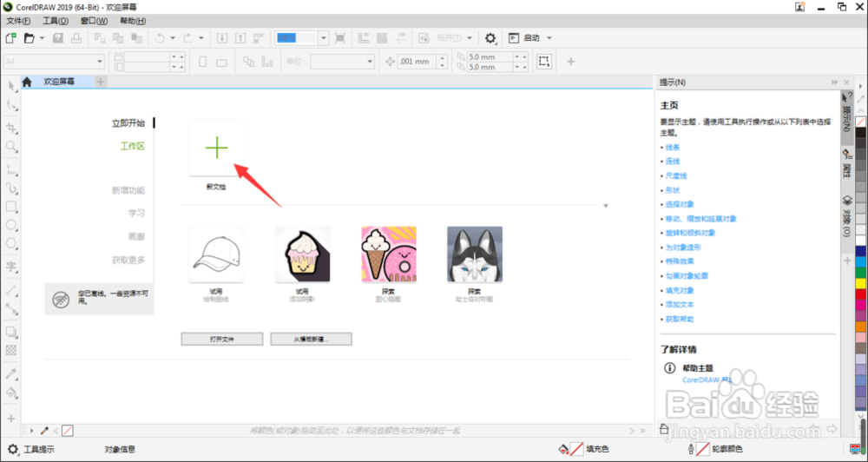Click the Undo arrow icon
Screen dimensions: 868x462
coord(160,38)
